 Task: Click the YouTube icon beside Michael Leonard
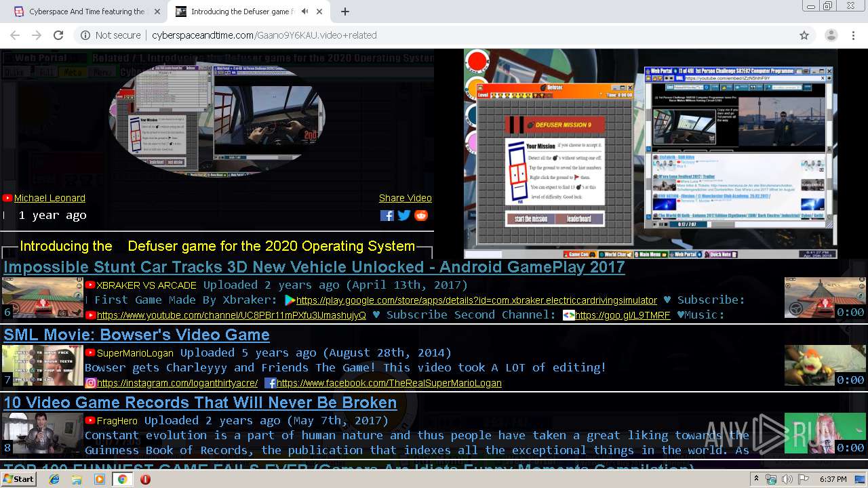pos(7,198)
